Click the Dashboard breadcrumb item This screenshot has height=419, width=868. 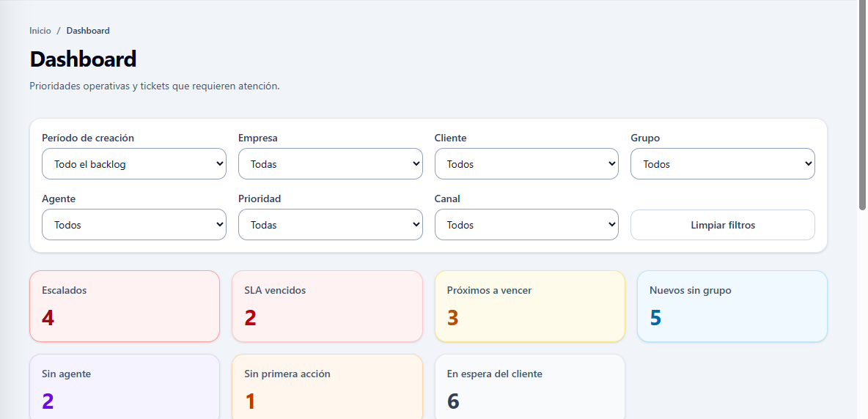(x=88, y=31)
